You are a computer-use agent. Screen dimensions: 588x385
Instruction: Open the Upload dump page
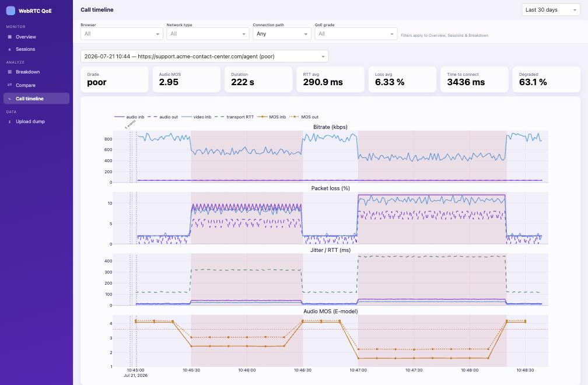36,121
